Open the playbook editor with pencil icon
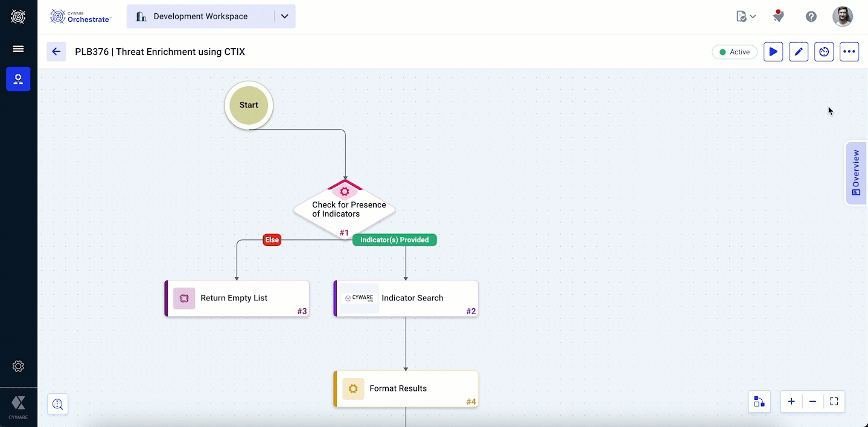The width and height of the screenshot is (868, 427). tap(799, 52)
